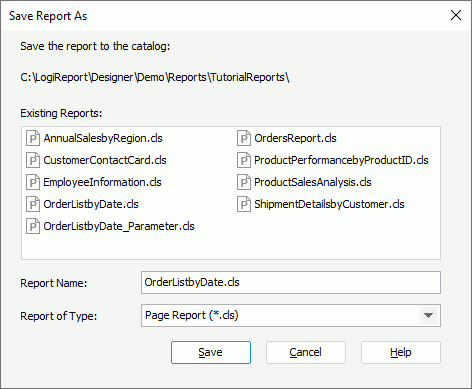The width and height of the screenshot is (472, 389).
Task: Cancel the Save Report As dialog
Action: click(306, 352)
